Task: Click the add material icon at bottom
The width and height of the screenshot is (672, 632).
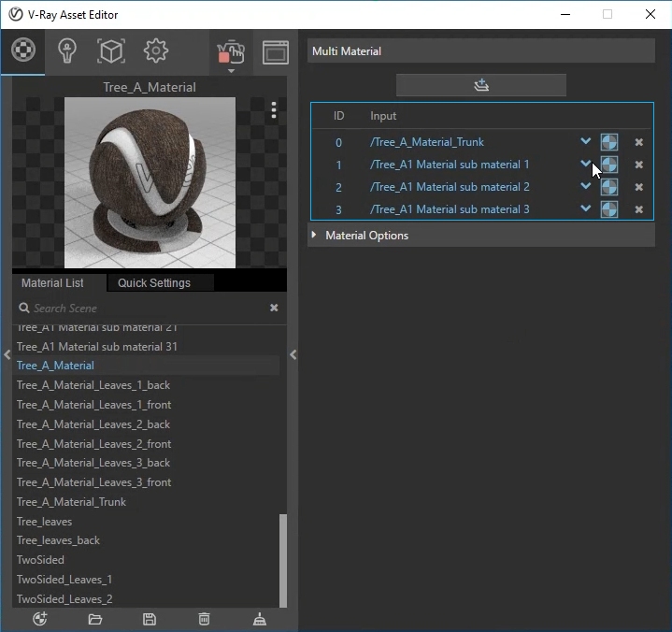Action: point(39,618)
